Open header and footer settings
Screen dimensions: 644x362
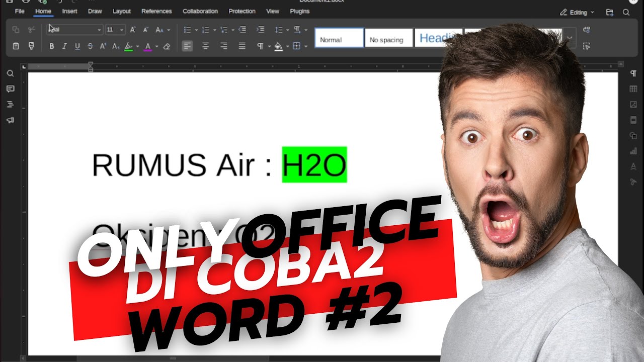pyautogui.click(x=633, y=120)
